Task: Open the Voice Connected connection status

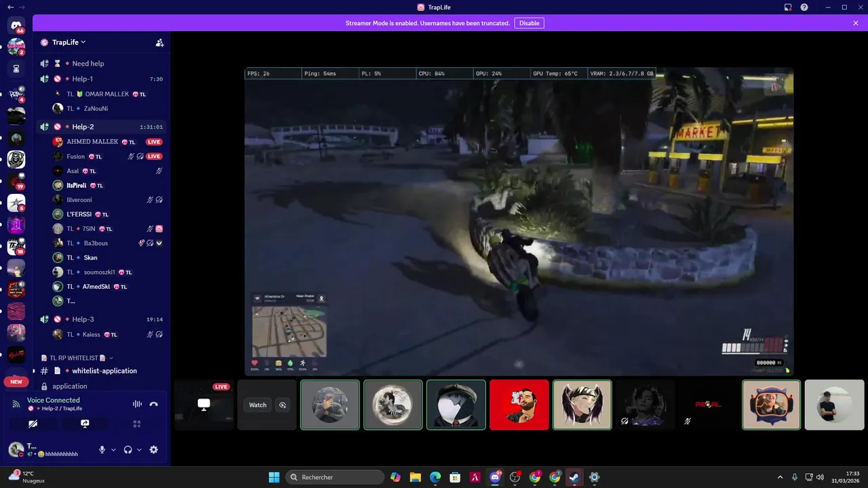Action: tap(54, 400)
